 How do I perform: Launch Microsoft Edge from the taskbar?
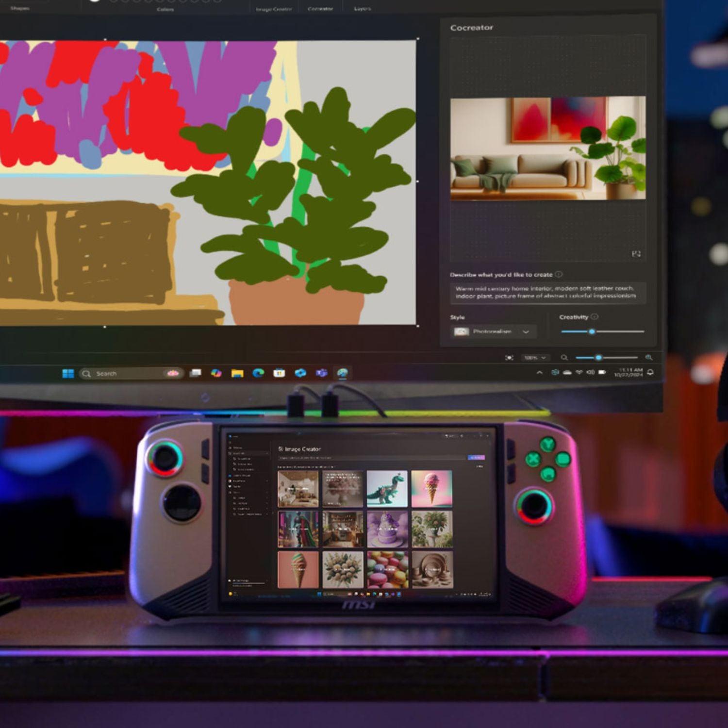click(258, 373)
